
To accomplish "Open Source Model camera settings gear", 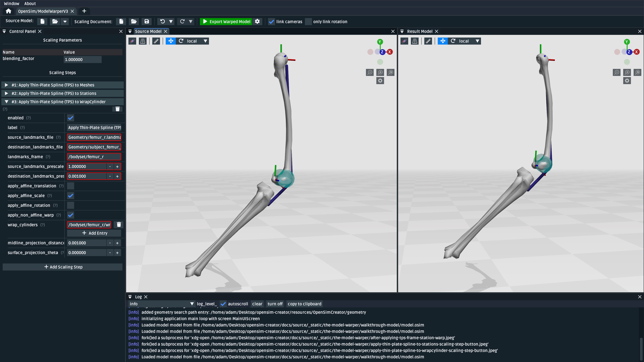I will tap(380, 81).
